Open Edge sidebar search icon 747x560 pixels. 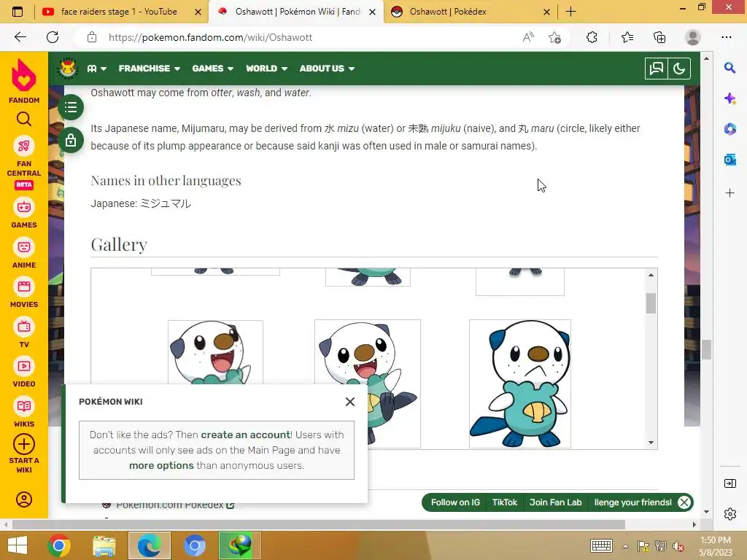(729, 68)
